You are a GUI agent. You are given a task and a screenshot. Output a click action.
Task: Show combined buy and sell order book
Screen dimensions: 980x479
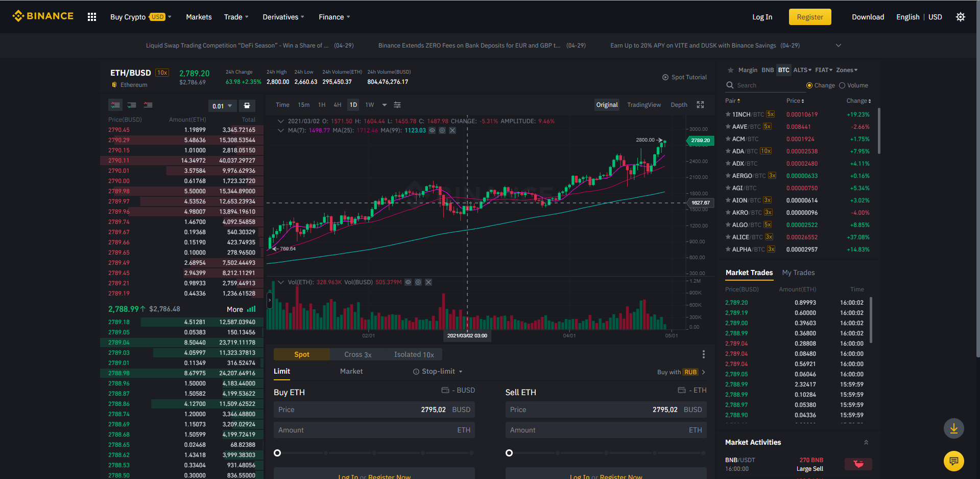tap(115, 105)
